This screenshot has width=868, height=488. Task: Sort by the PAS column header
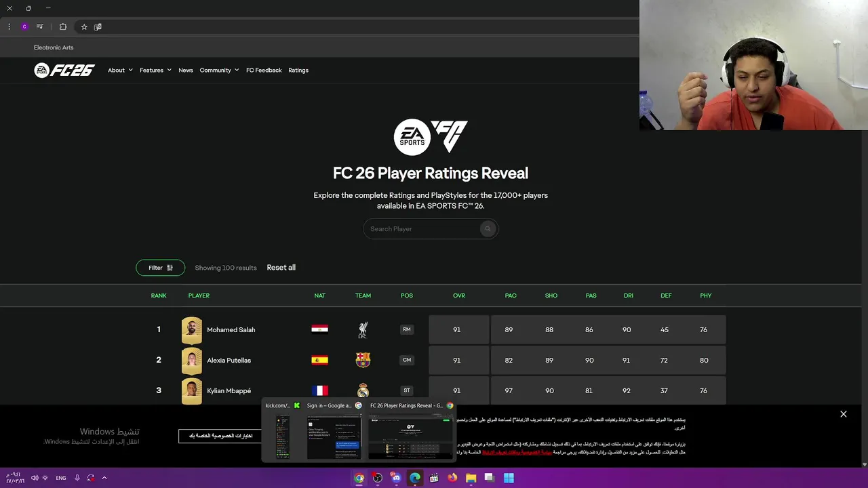[x=591, y=296]
